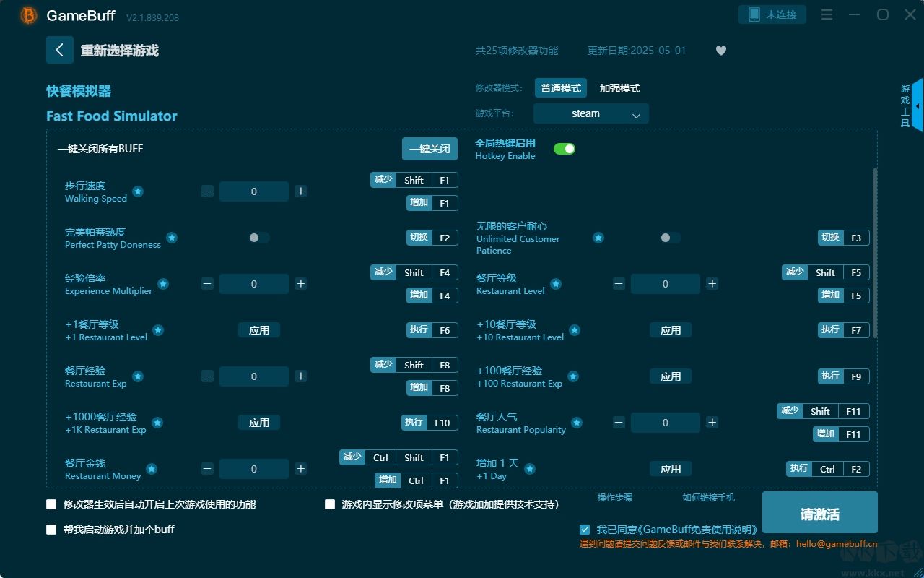Increase Restaurant Money with plus button
The image size is (924, 578).
coord(301,469)
